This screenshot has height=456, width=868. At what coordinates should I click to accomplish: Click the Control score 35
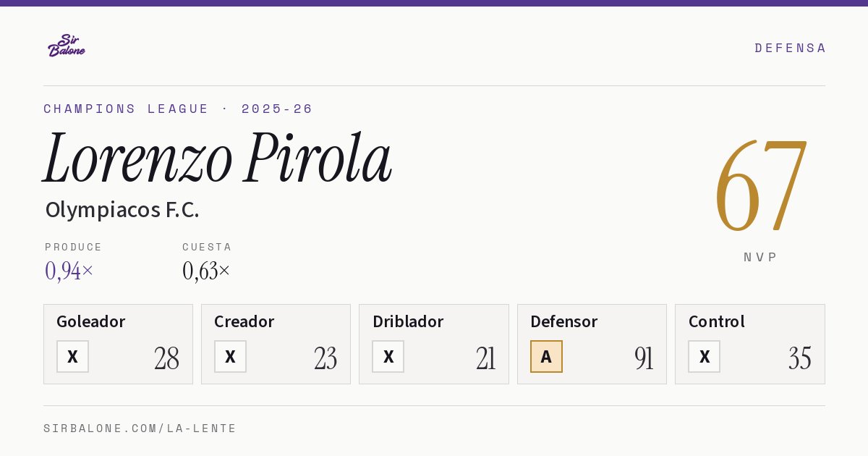coord(800,358)
